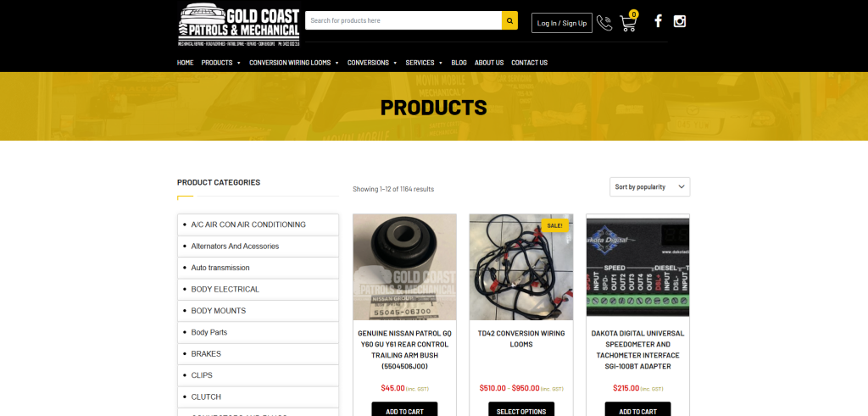
Task: Add trailing arm bush to cart
Action: (404, 410)
